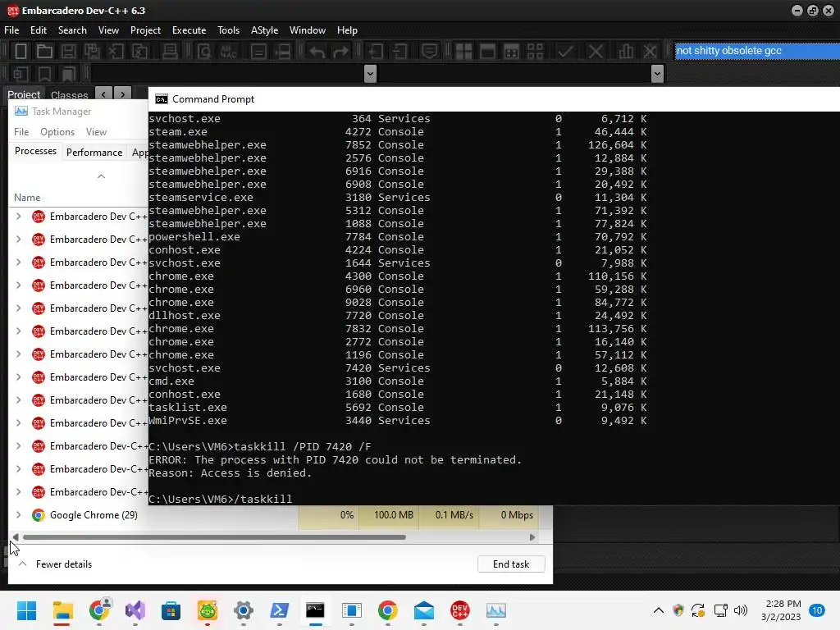The height and width of the screenshot is (630, 840).
Task: Switch to Performance tab in Task Manager
Action: click(94, 152)
